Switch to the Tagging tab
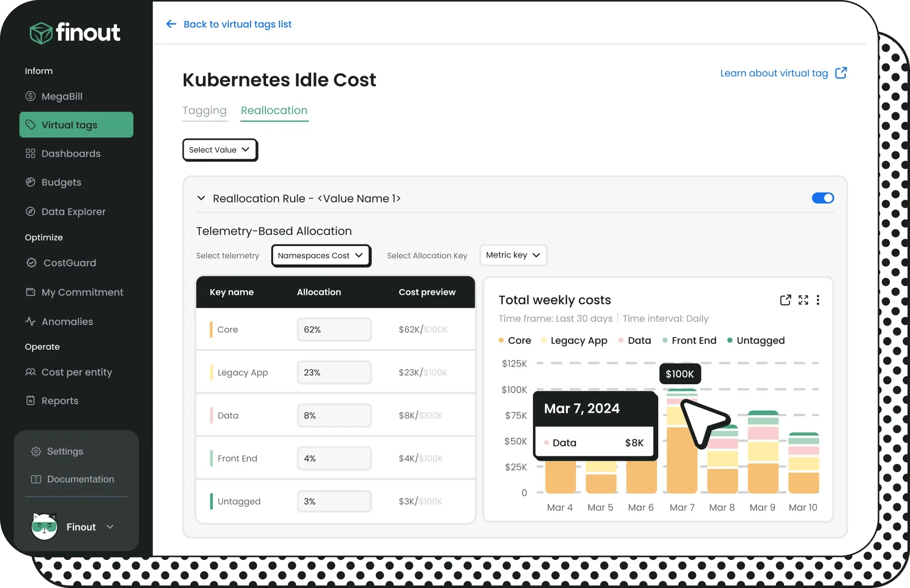 tap(204, 111)
